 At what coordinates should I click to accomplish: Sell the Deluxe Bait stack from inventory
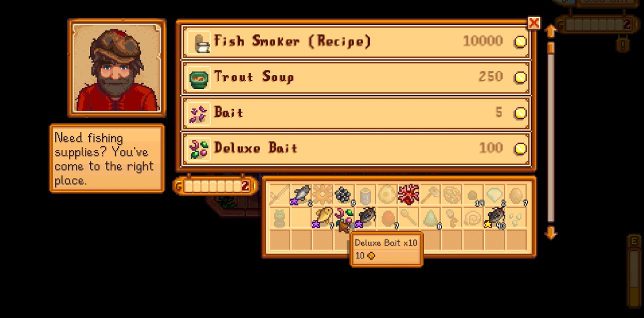(x=344, y=217)
